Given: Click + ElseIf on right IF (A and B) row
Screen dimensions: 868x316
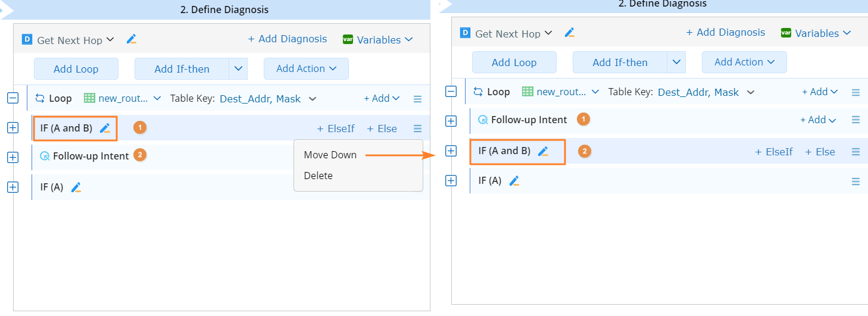Looking at the screenshot, I should pyautogui.click(x=774, y=152).
